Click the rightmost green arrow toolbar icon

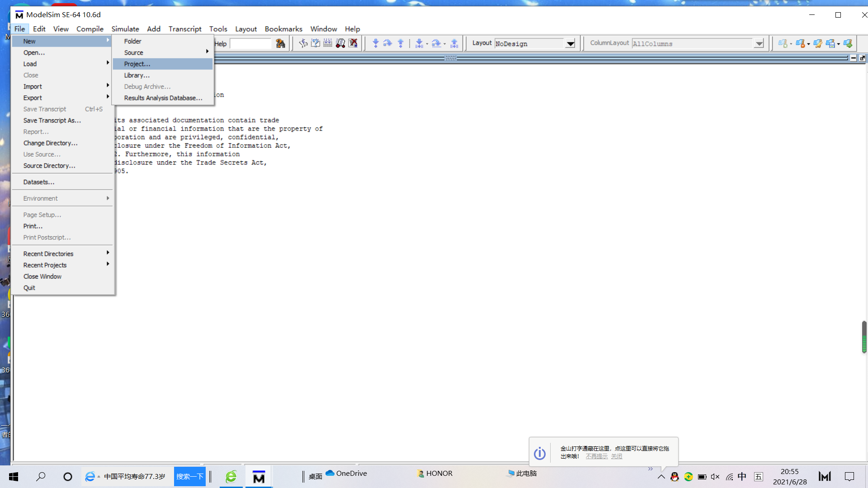[x=848, y=43]
